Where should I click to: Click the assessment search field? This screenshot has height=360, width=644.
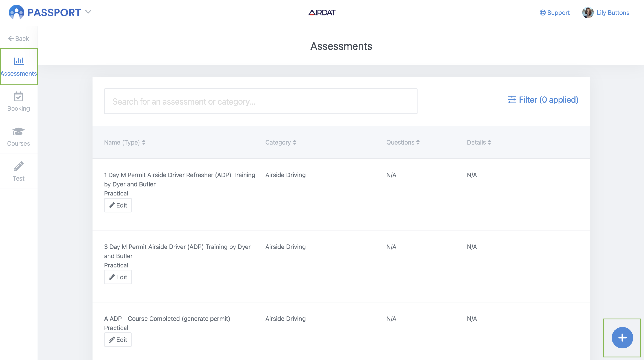261,101
